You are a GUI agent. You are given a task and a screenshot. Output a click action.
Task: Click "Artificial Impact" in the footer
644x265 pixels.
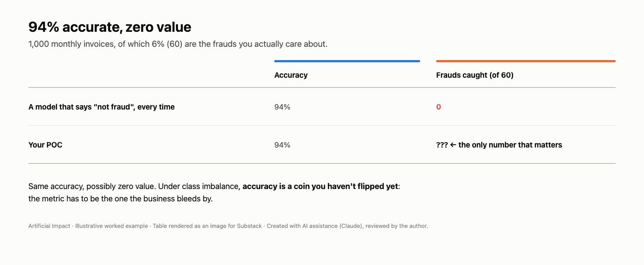(49, 226)
